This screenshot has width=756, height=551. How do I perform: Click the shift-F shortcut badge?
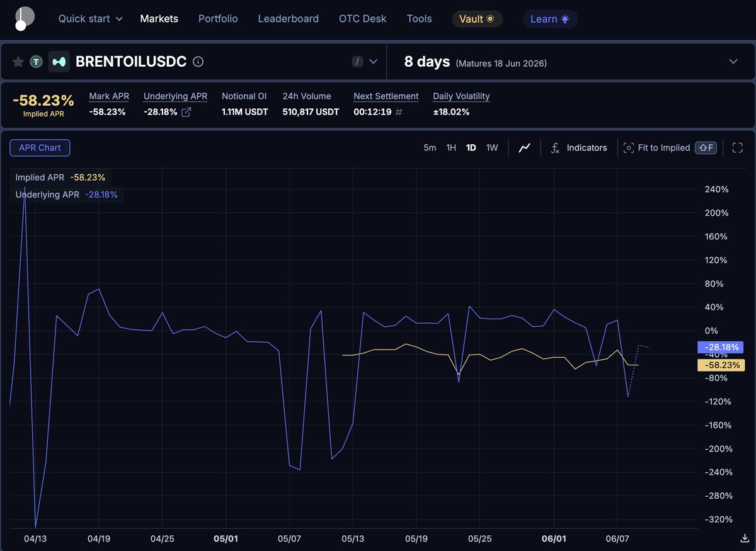(706, 148)
